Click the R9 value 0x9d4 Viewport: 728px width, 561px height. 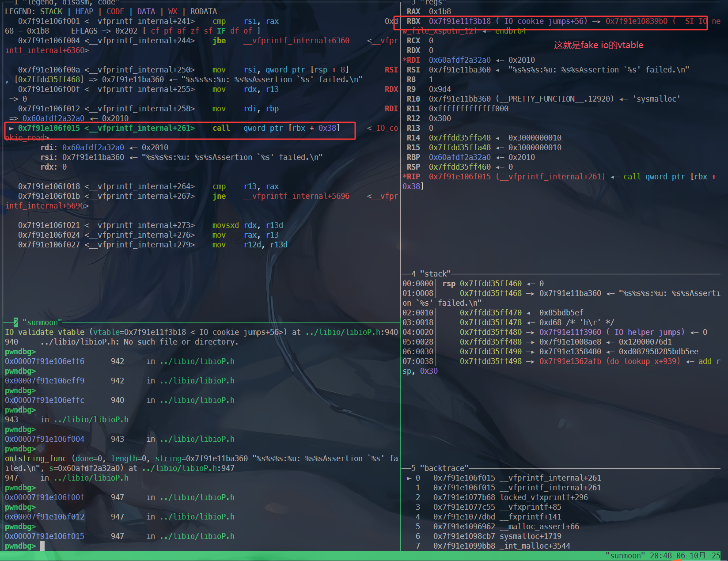coord(440,89)
